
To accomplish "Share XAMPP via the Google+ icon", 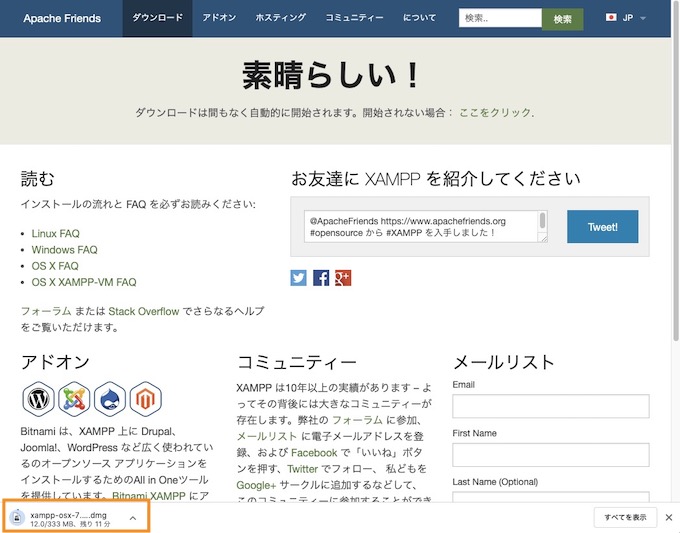I will 343,278.
